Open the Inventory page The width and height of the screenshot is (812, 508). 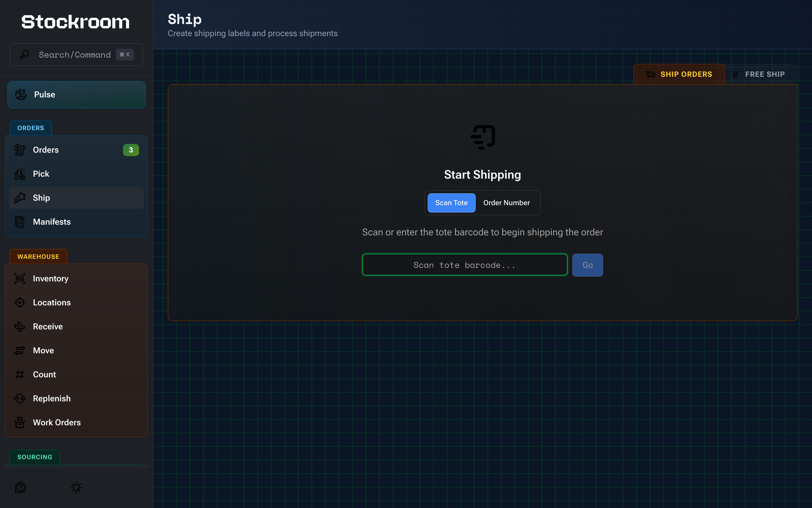(x=76, y=279)
